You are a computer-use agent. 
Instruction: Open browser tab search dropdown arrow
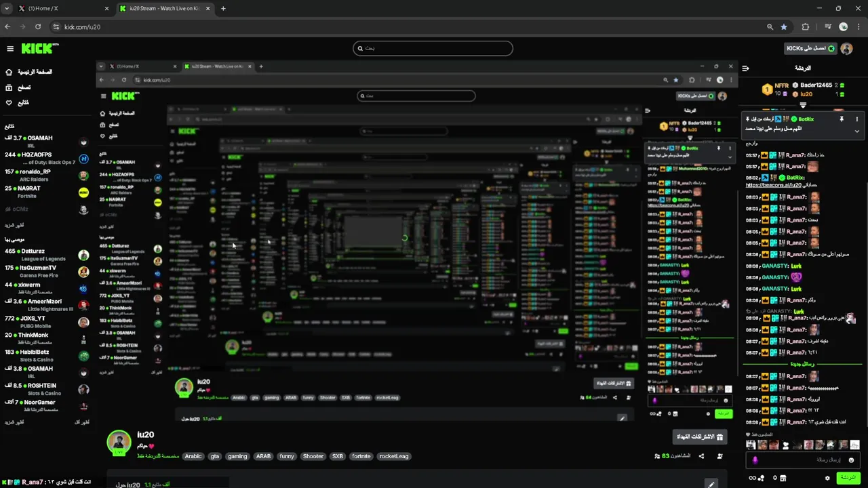click(x=7, y=8)
